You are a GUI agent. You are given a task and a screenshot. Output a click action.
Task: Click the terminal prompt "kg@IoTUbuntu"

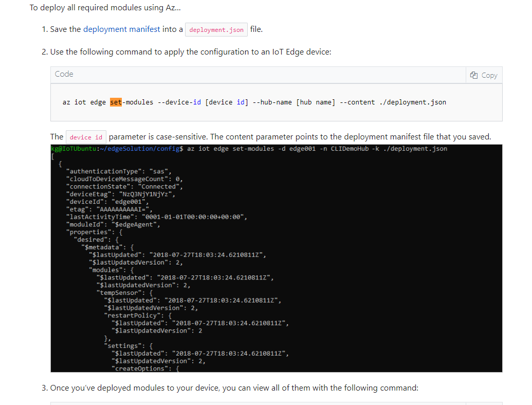(74, 149)
